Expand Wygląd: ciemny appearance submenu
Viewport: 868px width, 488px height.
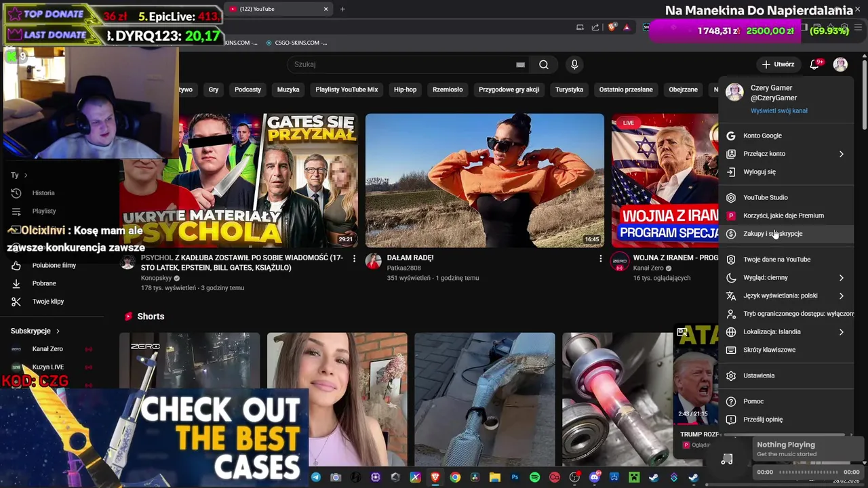[x=841, y=278]
